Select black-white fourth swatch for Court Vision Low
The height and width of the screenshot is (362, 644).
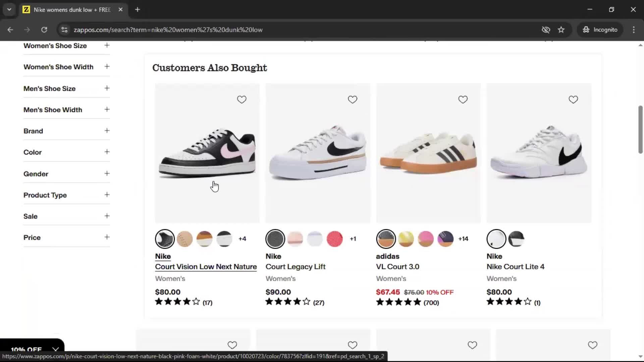(x=224, y=239)
